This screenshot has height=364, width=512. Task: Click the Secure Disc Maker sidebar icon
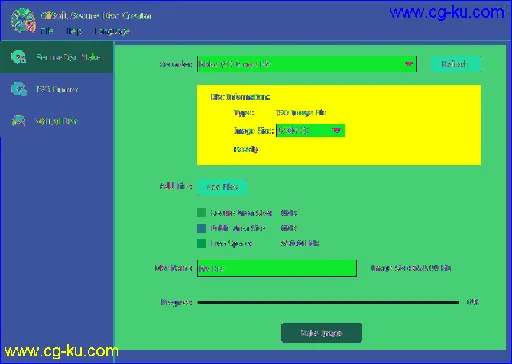coord(18,57)
